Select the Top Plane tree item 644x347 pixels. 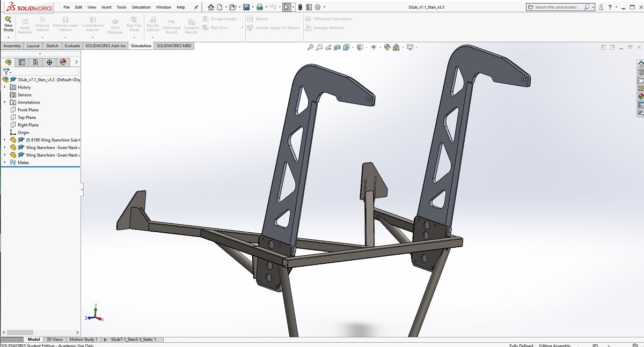coord(26,117)
